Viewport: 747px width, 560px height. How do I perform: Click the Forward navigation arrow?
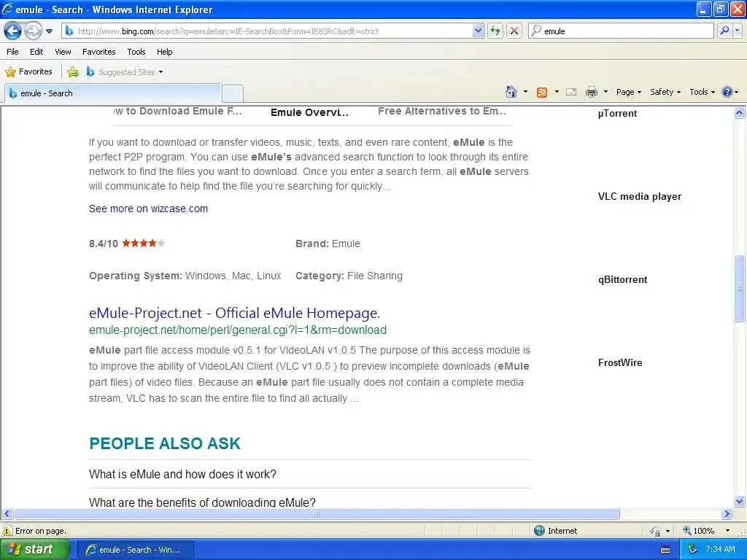(32, 31)
